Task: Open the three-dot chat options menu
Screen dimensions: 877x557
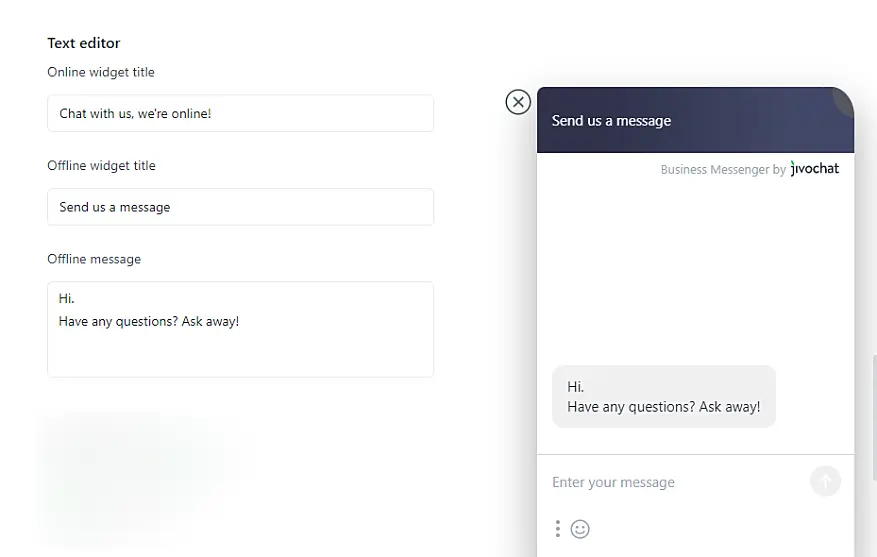Action: pyautogui.click(x=557, y=529)
